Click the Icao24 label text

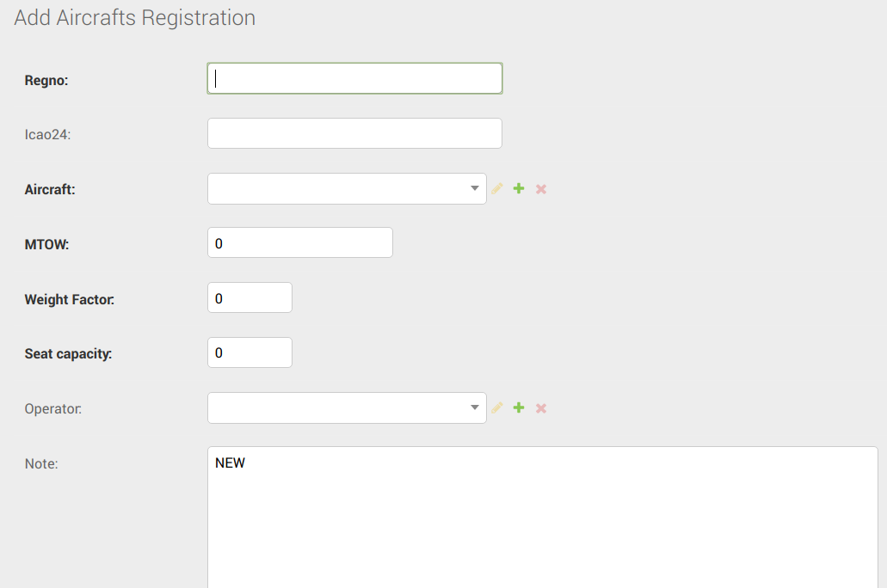47,134
